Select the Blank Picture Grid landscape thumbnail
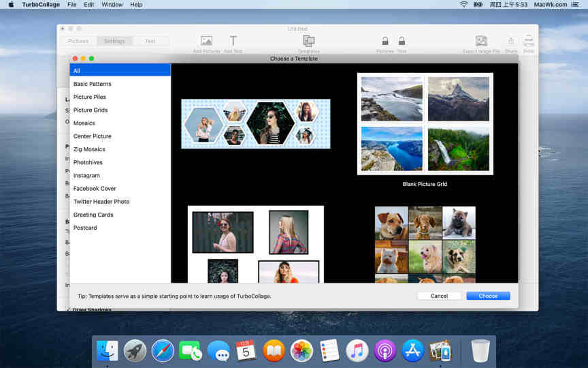 425,123
